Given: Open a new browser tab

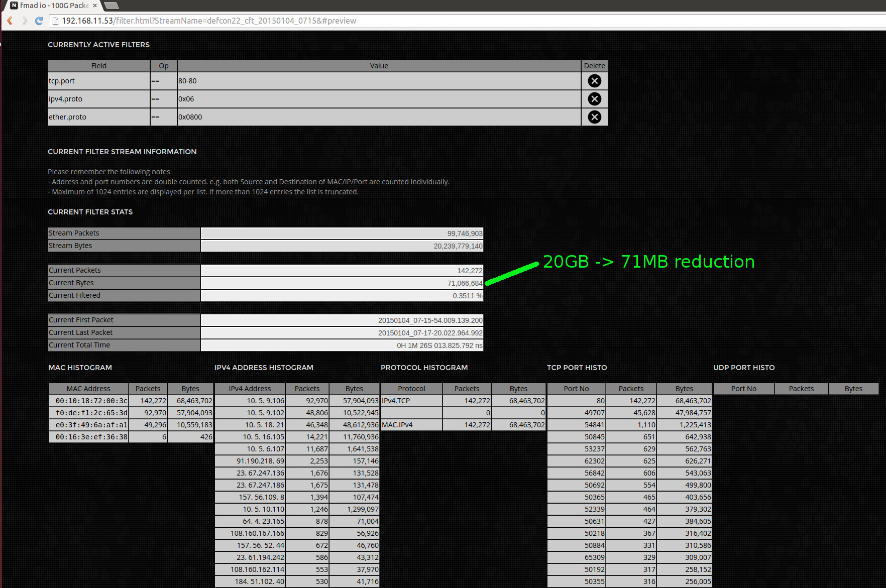Looking at the screenshot, I should click(x=112, y=6).
